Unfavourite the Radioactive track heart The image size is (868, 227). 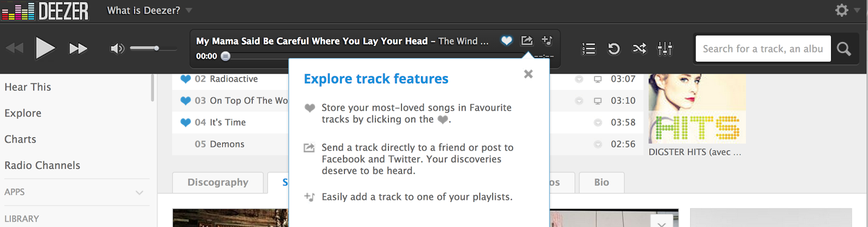186,79
